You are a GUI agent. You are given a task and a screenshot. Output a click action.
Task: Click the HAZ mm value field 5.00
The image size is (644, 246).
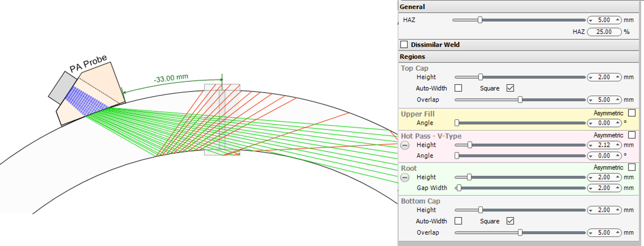(x=604, y=20)
